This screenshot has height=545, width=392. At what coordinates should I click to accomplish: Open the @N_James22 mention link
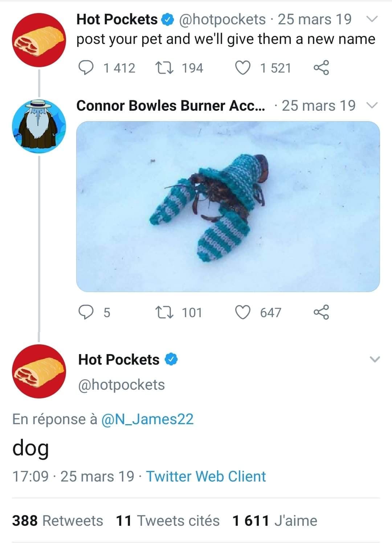pyautogui.click(x=147, y=419)
